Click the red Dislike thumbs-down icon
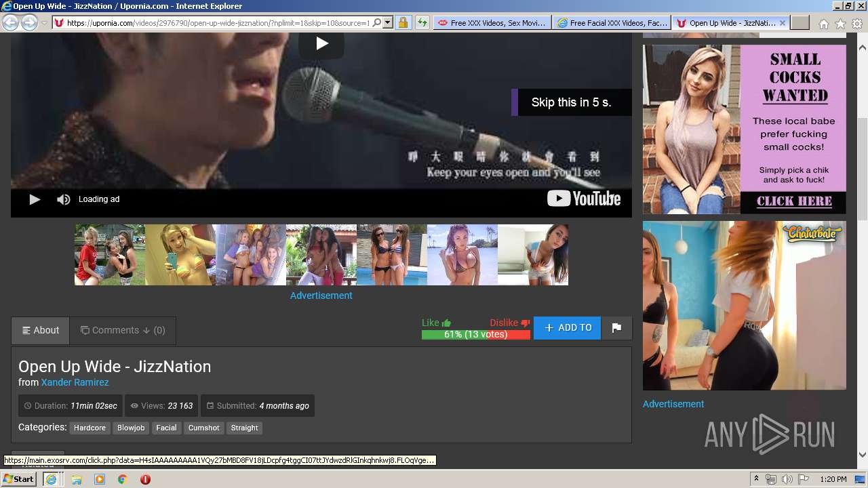Image resolution: width=868 pixels, height=488 pixels. point(525,323)
